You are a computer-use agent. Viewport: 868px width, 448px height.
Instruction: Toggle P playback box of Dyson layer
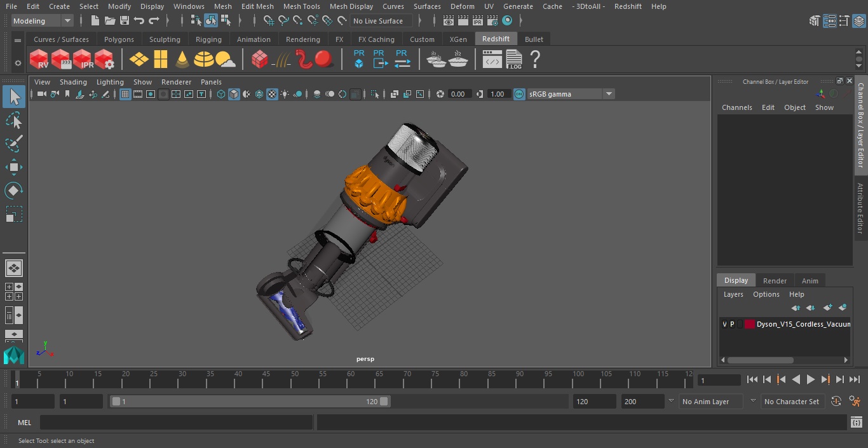pyautogui.click(x=732, y=324)
